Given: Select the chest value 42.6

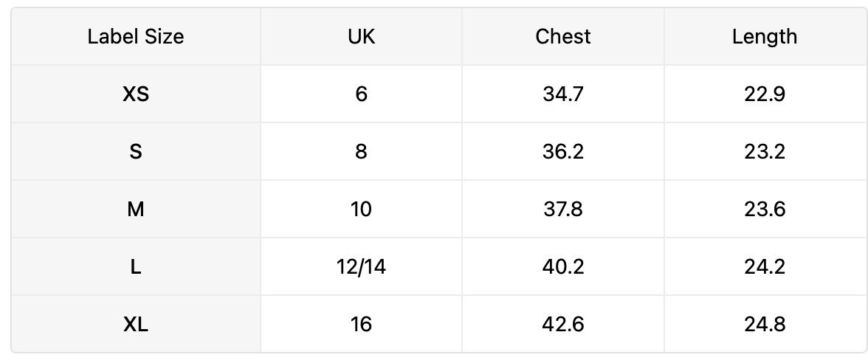Looking at the screenshot, I should (x=563, y=324).
